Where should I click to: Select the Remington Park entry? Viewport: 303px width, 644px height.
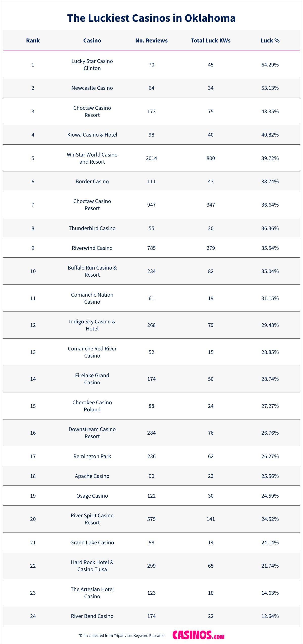[x=92, y=456]
